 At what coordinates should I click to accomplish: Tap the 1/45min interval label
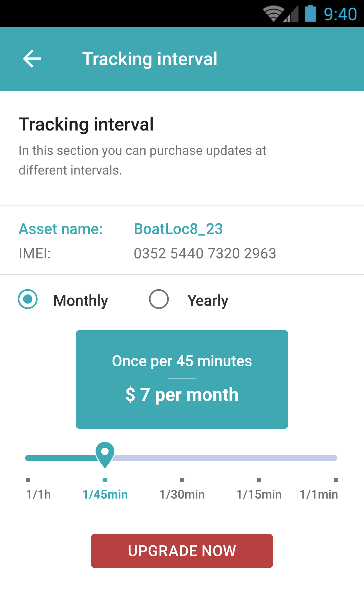pyautogui.click(x=105, y=494)
